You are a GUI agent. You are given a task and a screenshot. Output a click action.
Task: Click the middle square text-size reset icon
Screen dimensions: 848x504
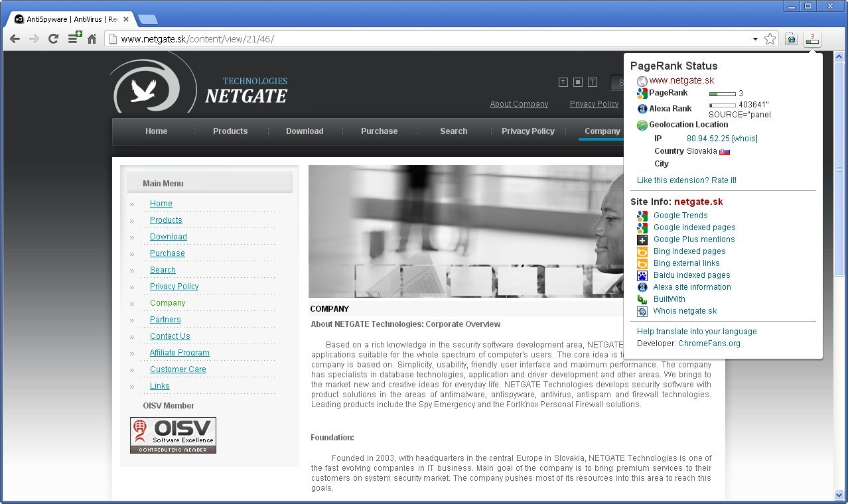click(578, 82)
